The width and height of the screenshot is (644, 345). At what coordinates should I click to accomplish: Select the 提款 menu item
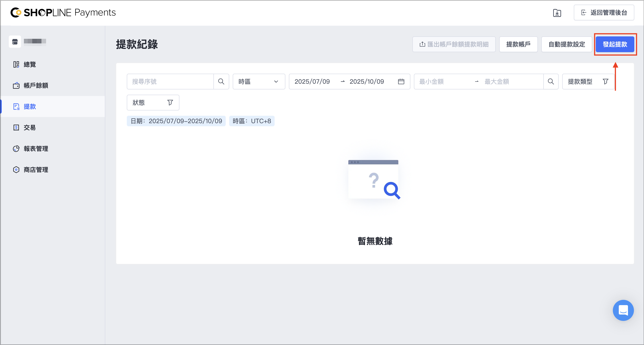pos(53,107)
